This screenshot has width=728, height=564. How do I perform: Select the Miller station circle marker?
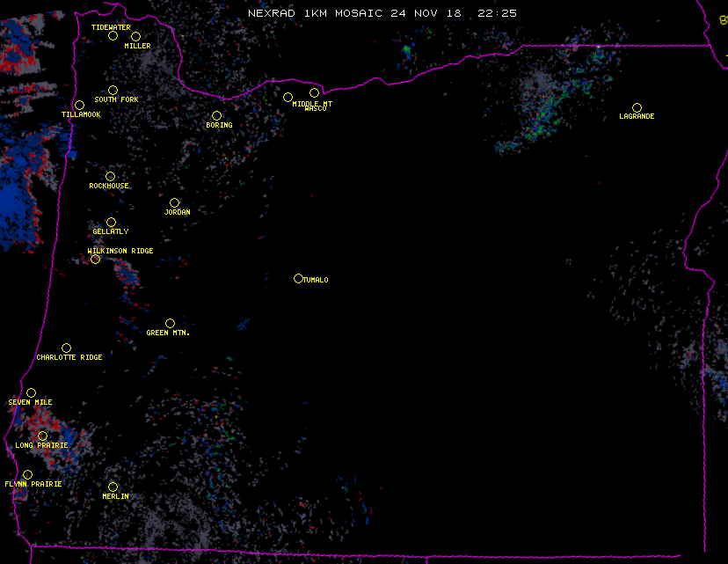pyautogui.click(x=135, y=37)
